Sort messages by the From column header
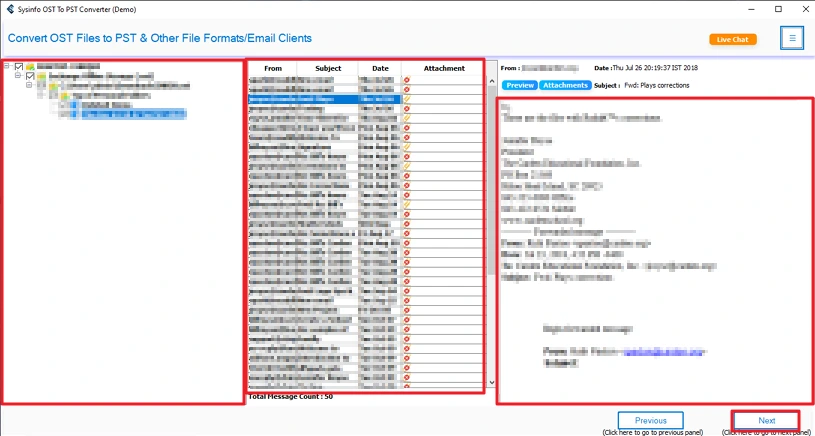 (273, 68)
